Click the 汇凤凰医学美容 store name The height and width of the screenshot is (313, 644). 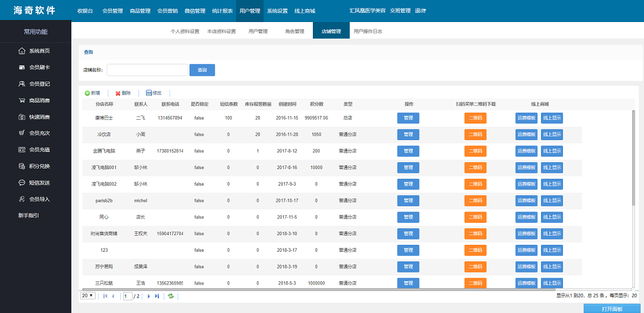pyautogui.click(x=368, y=11)
